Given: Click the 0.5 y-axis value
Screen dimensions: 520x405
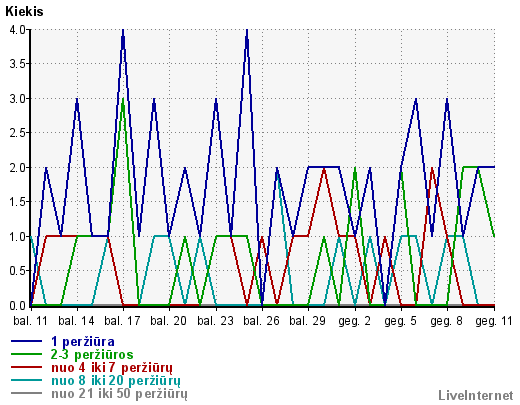Looking at the screenshot, I should (18, 271).
